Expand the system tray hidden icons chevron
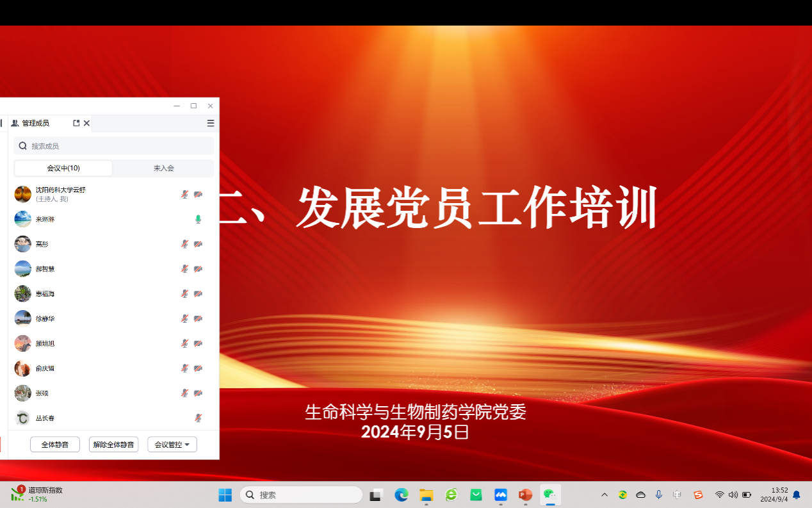 pos(604,495)
